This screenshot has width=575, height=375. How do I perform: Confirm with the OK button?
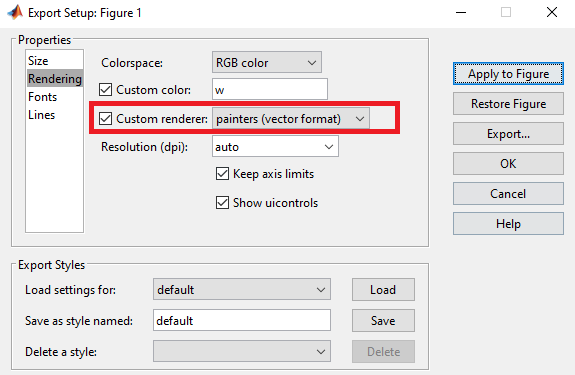pos(508,163)
